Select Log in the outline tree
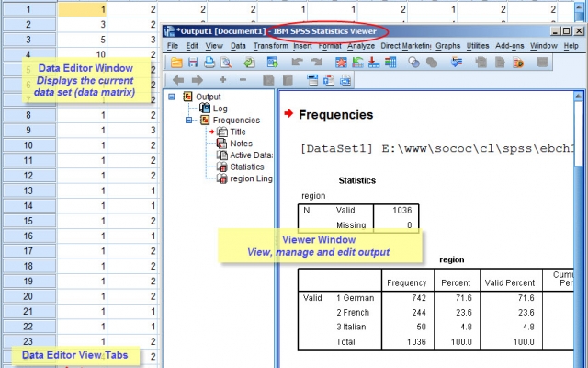The width and height of the screenshot is (588, 368). point(220,109)
